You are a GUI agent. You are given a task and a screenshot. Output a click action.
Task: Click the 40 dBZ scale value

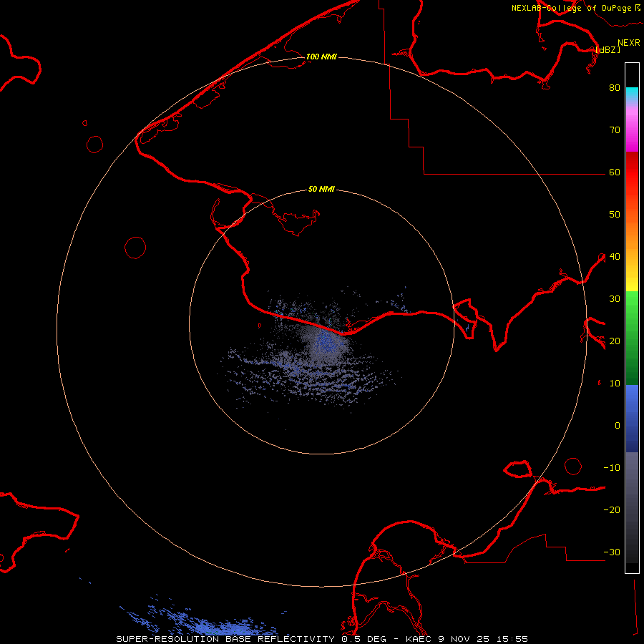615,257
